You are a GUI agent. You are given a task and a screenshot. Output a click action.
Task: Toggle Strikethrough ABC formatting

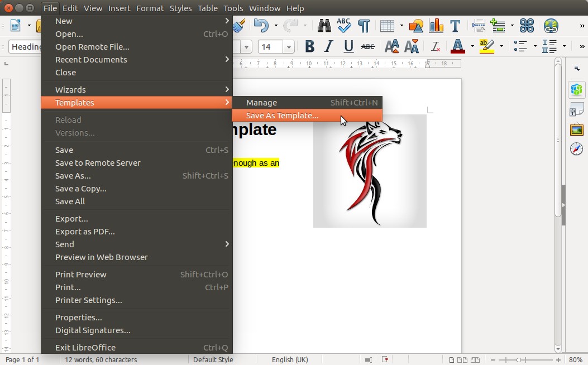pos(368,46)
